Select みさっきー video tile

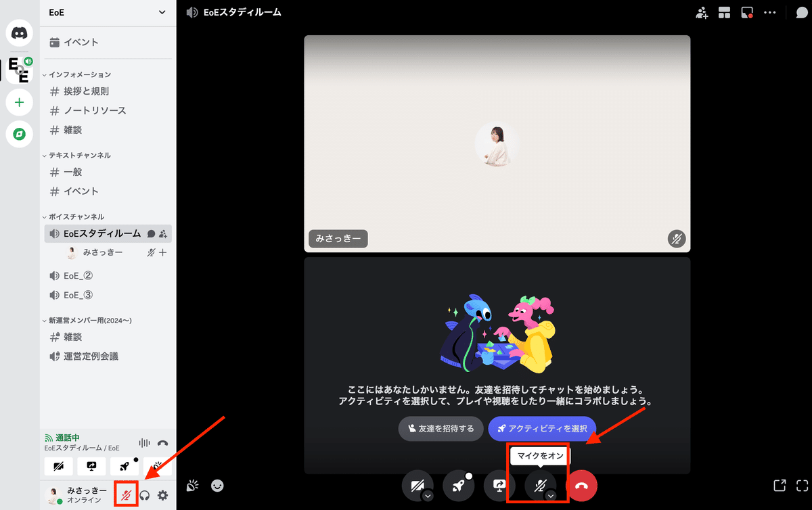(x=497, y=143)
